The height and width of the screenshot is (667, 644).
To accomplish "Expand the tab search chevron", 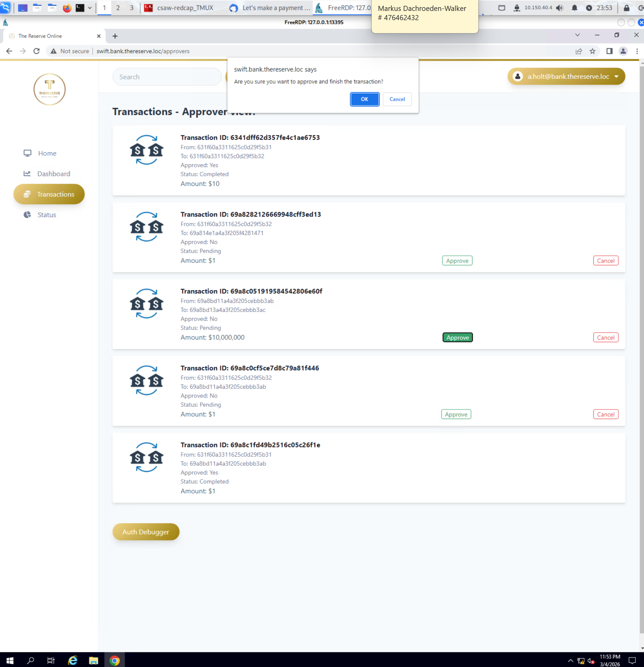I will 577,35.
